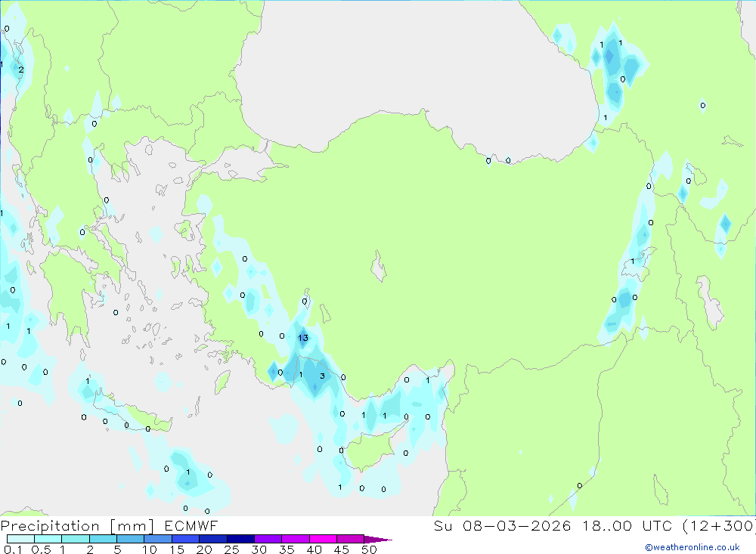The height and width of the screenshot is (554, 756).
Task: Click the '18..00 UTC' time text
Action: coord(627,526)
